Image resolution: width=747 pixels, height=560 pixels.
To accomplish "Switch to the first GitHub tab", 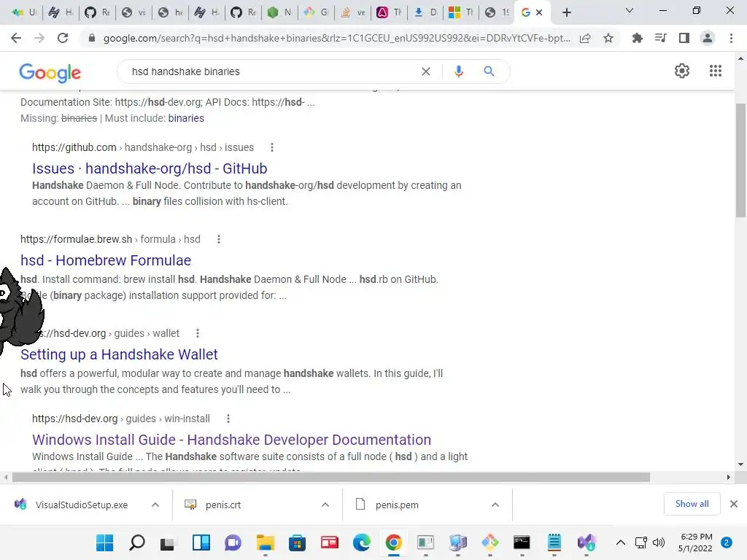I will (x=97, y=12).
